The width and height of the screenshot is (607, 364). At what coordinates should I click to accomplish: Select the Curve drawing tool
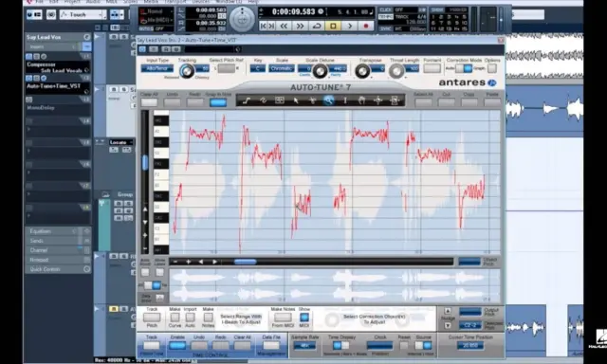(x=263, y=100)
